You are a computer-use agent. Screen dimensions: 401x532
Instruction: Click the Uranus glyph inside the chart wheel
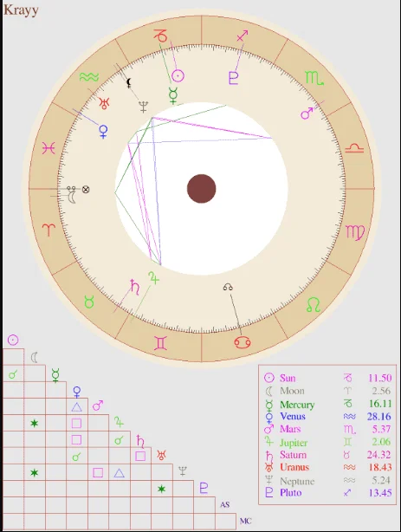pos(104,103)
